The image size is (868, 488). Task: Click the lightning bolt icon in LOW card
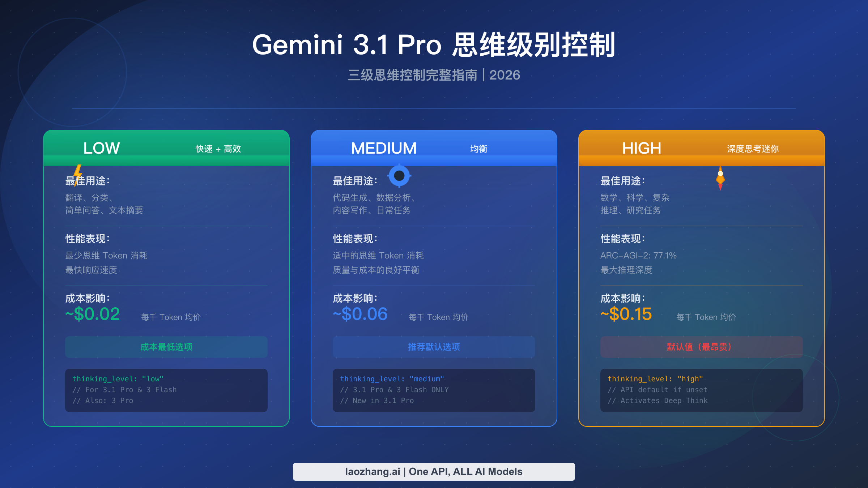pos(78,175)
